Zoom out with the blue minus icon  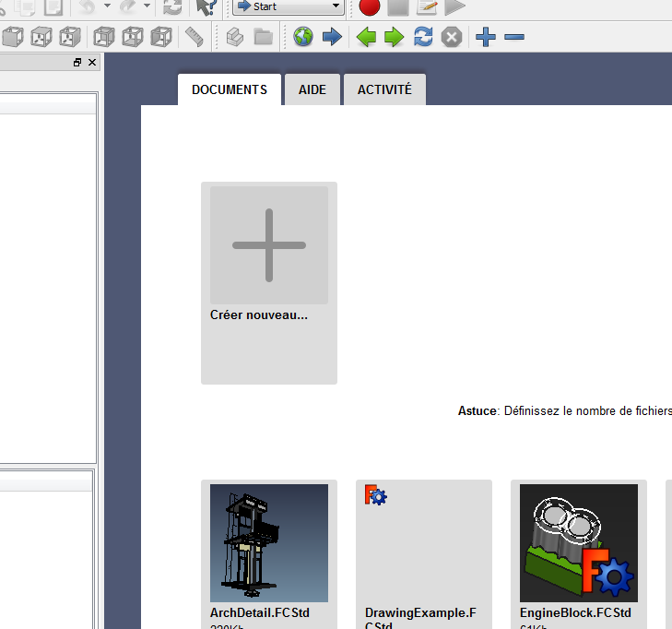coord(514,37)
